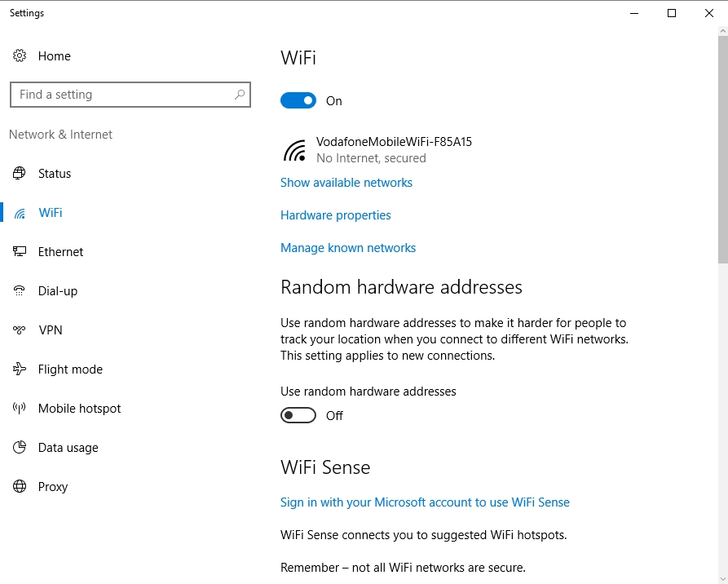Turn off the WiFi toggle

tap(298, 100)
